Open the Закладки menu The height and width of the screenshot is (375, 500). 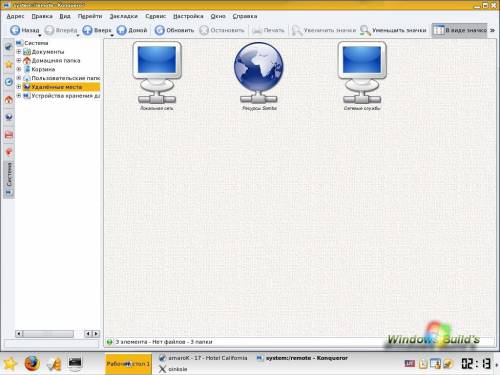pyautogui.click(x=124, y=16)
